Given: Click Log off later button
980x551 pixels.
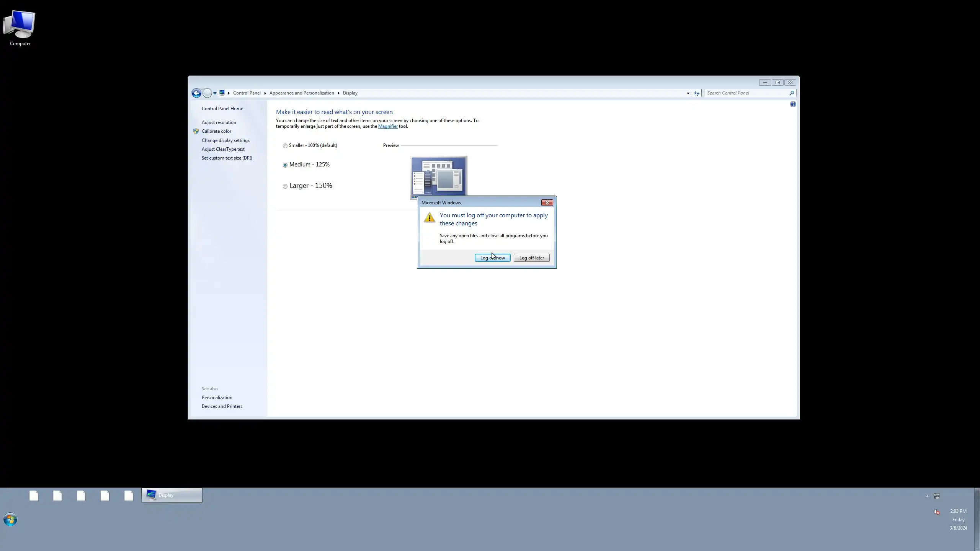Looking at the screenshot, I should coord(531,258).
